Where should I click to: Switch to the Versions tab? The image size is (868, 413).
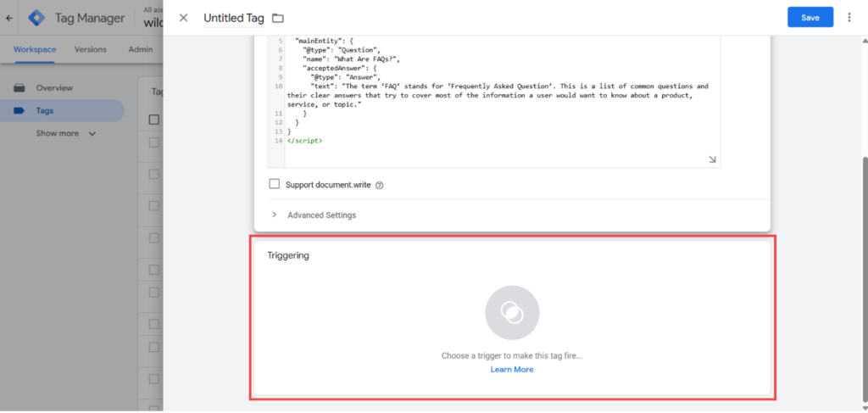point(90,49)
